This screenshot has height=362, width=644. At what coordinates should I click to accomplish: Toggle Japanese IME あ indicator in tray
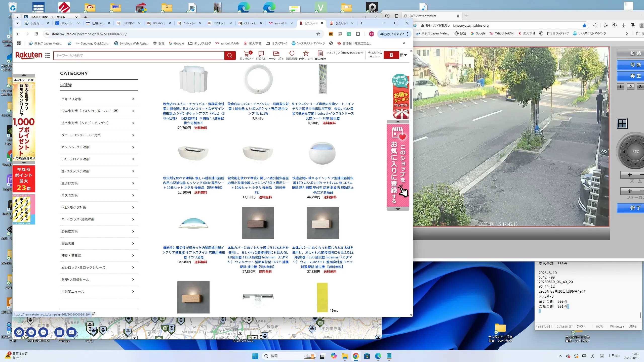click(x=592, y=356)
